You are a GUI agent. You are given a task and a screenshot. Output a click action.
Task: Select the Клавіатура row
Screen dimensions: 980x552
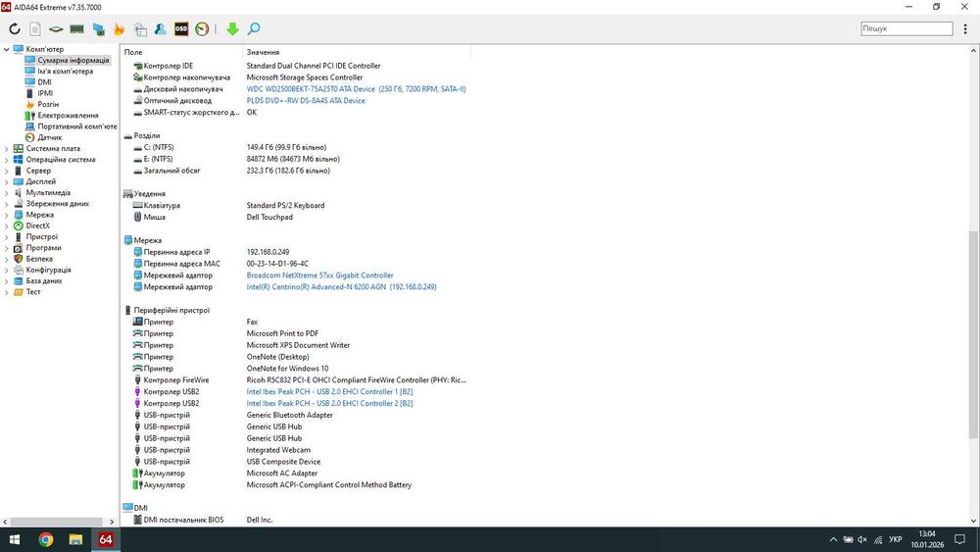pyautogui.click(x=295, y=205)
